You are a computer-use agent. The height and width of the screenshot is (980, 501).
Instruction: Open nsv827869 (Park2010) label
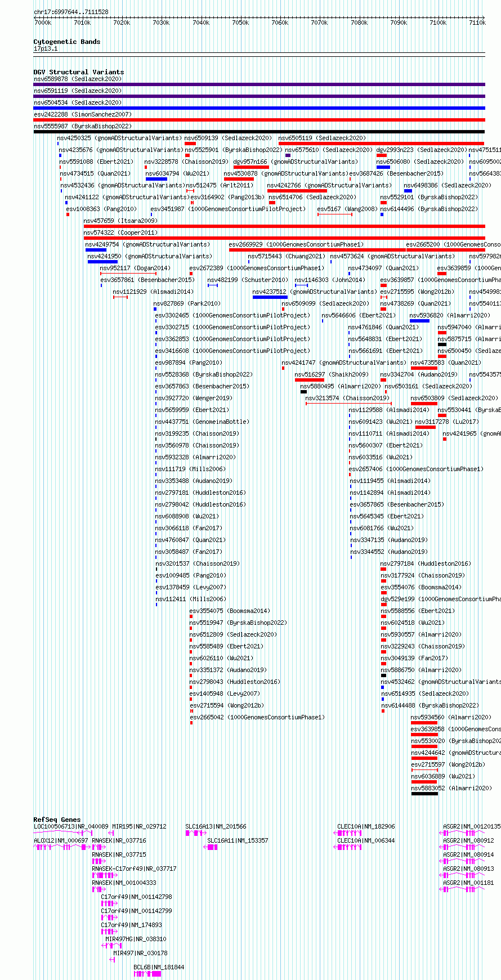(x=188, y=303)
